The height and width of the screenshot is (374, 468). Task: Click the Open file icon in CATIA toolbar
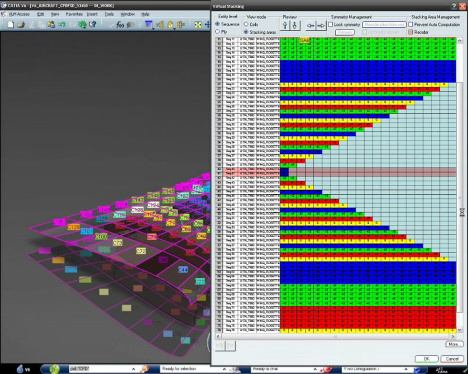(x=21, y=24)
